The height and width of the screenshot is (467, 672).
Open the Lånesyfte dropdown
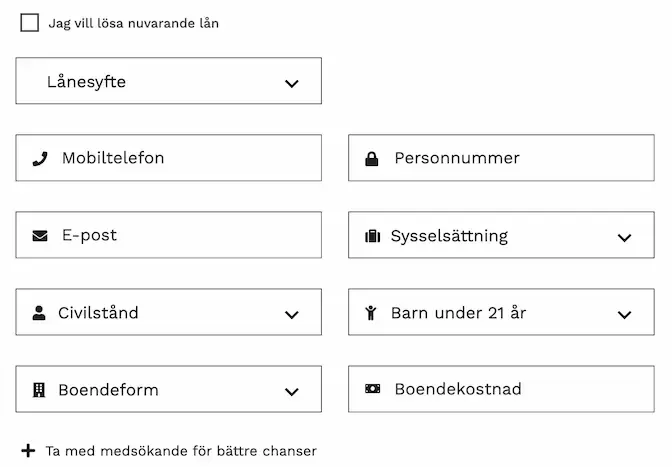tap(168, 82)
